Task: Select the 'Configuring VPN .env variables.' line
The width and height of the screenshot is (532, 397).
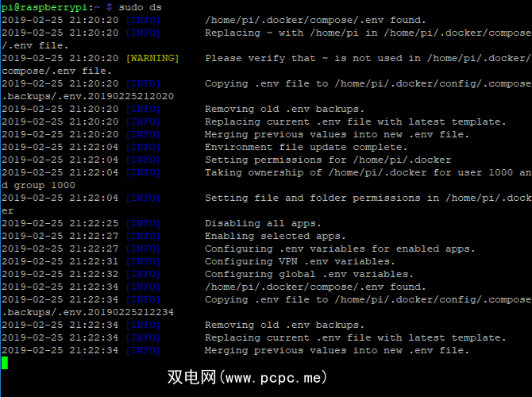Action: [299, 261]
